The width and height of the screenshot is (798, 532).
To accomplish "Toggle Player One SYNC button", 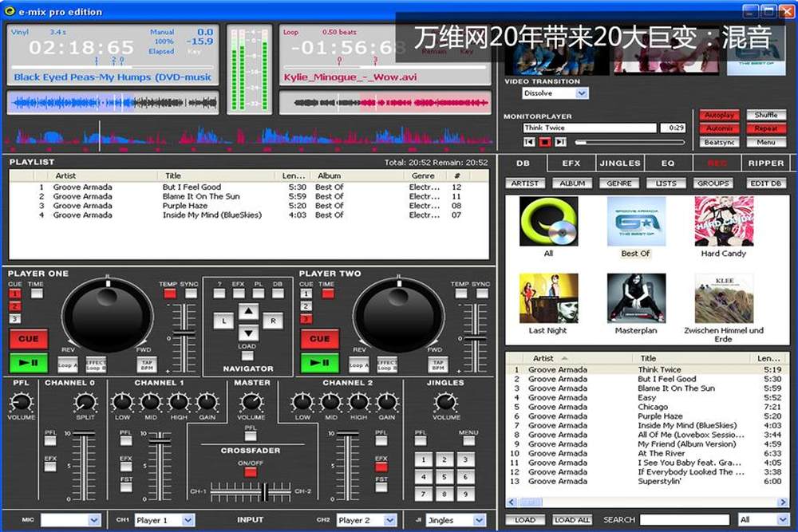I will (190, 294).
